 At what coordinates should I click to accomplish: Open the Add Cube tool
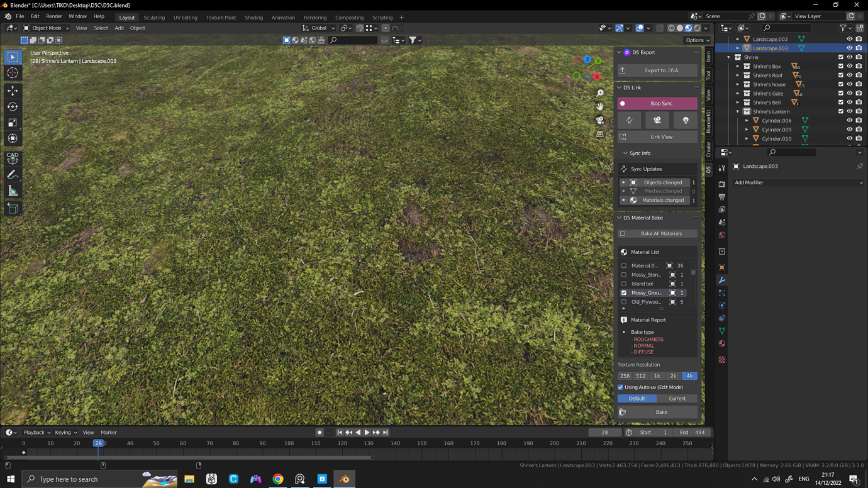click(13, 208)
